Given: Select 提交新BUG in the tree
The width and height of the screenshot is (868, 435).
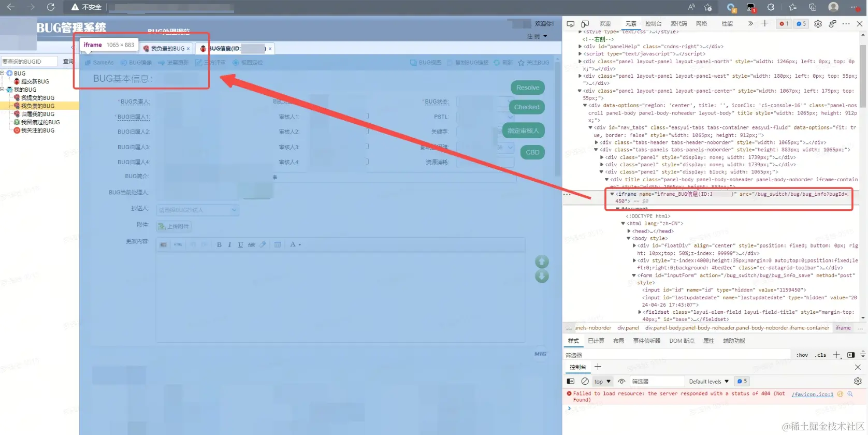Looking at the screenshot, I should pyautogui.click(x=35, y=81).
